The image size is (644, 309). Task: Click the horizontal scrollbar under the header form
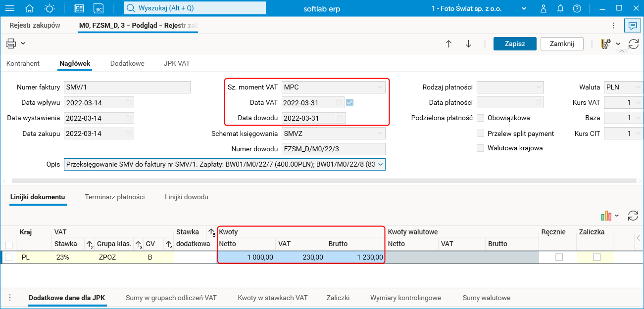pos(323,181)
